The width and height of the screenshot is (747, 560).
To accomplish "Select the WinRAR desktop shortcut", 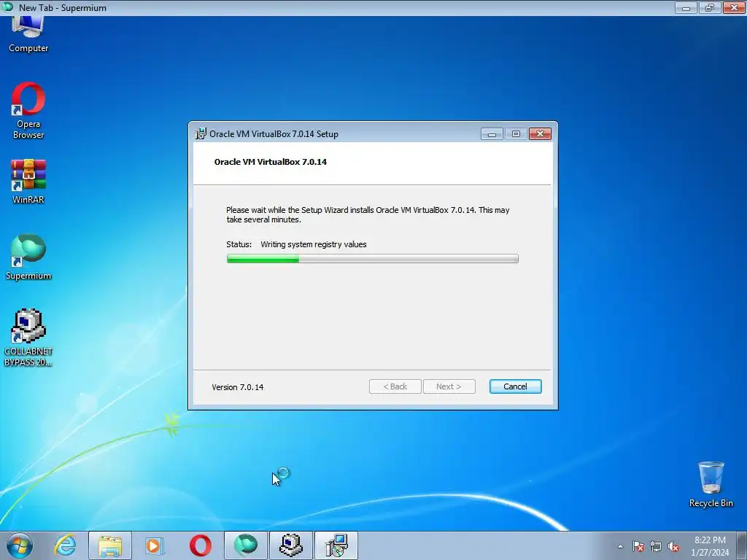I will coord(28,182).
